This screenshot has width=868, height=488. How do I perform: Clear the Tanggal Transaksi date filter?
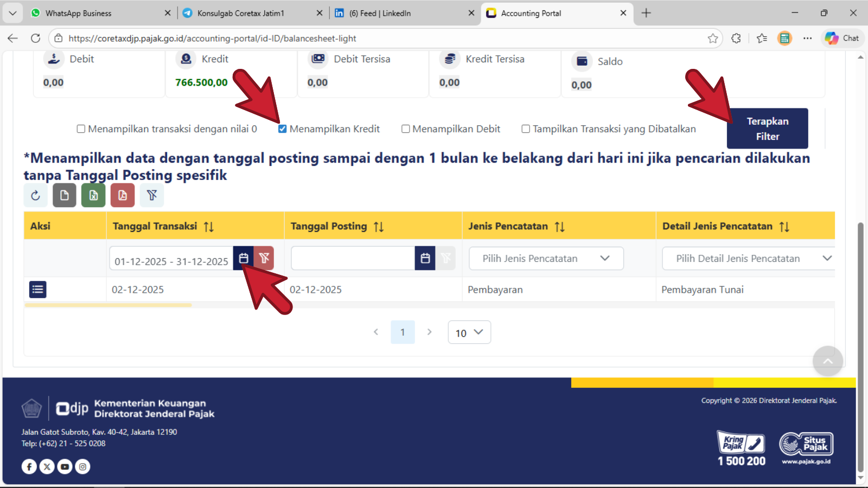(x=264, y=259)
